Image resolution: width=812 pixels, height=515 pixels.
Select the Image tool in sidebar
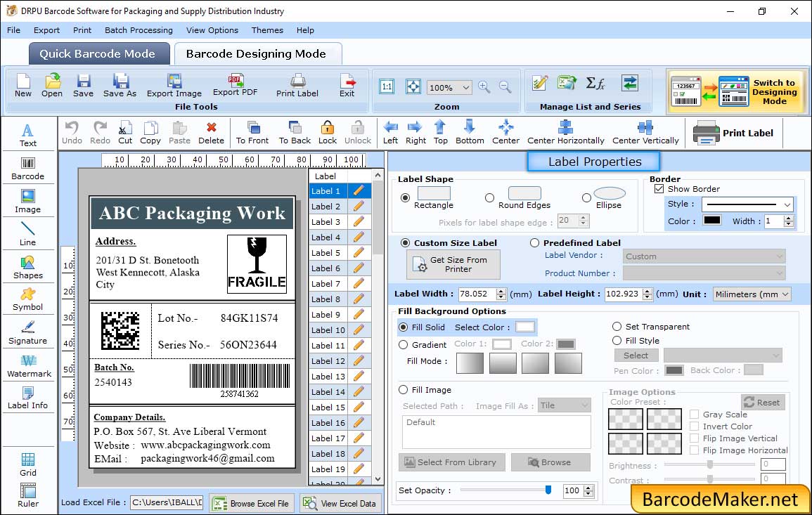click(28, 202)
